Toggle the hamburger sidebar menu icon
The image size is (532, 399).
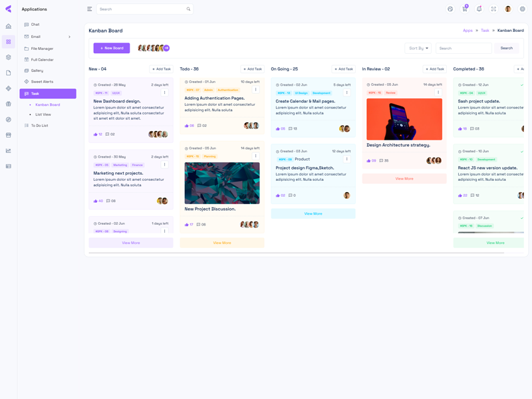pos(90,9)
